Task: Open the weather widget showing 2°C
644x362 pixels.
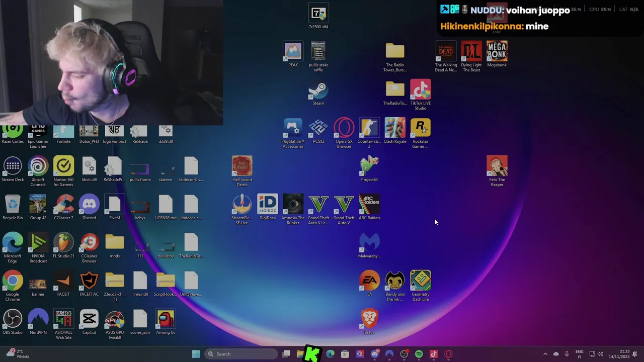Action: [17, 354]
